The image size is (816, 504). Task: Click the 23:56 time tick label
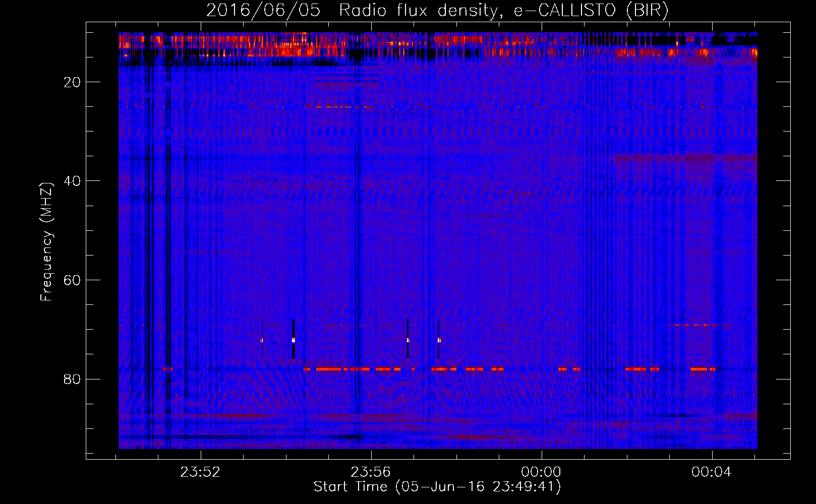click(371, 472)
